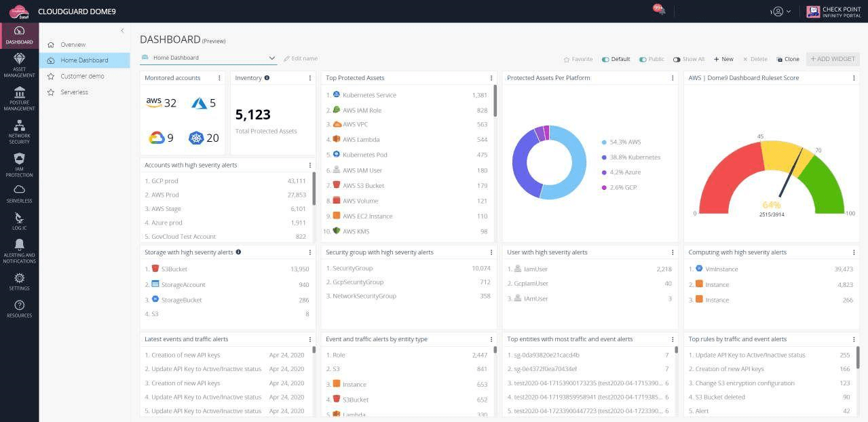Open the Logic section

[19, 222]
